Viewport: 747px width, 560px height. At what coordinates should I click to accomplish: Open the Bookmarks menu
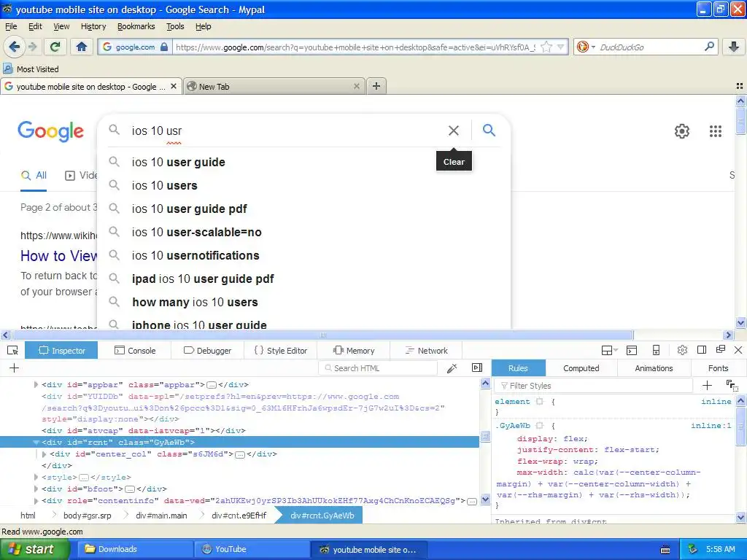pos(136,26)
